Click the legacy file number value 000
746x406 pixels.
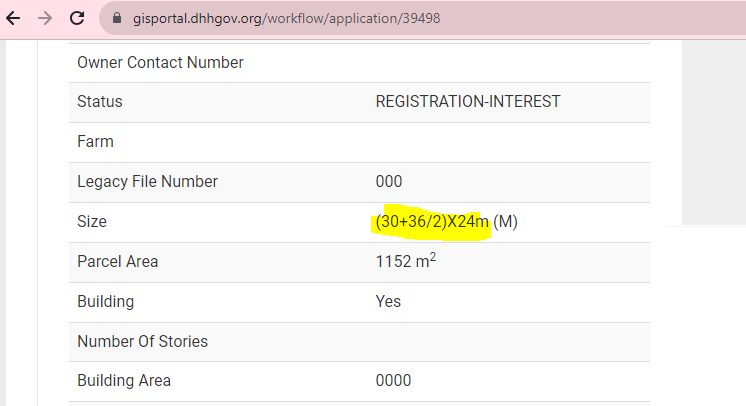(389, 181)
